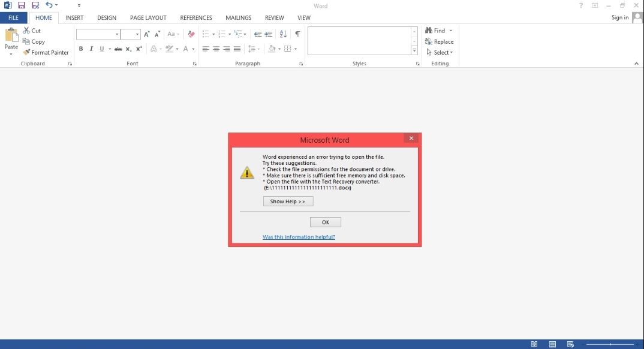The image size is (644, 349).
Task: Switch to the MAILINGS tab
Action: coord(238,17)
